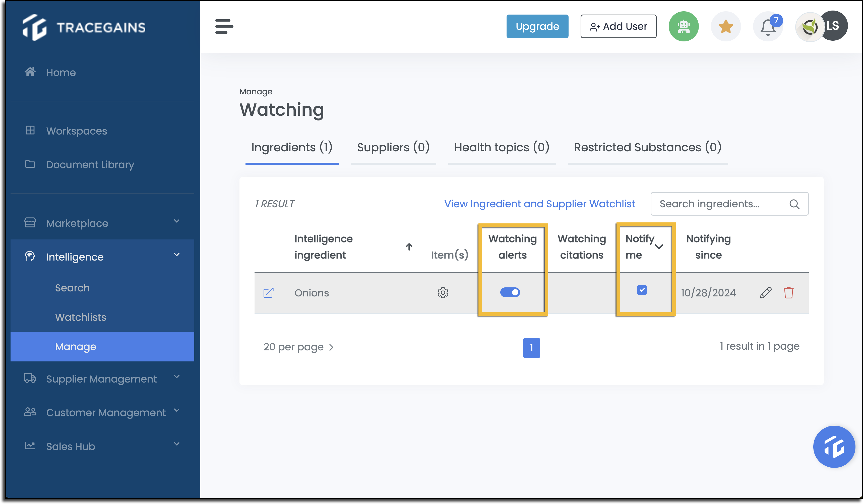Click the Watching alerts column header

tap(512, 247)
